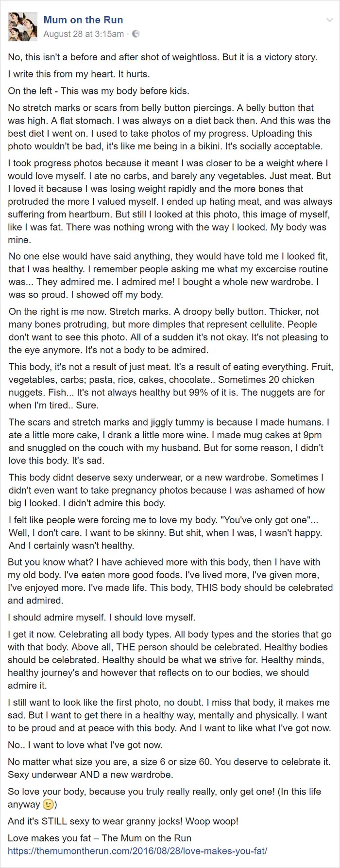Click the Mum on the Run page name

[83, 20]
